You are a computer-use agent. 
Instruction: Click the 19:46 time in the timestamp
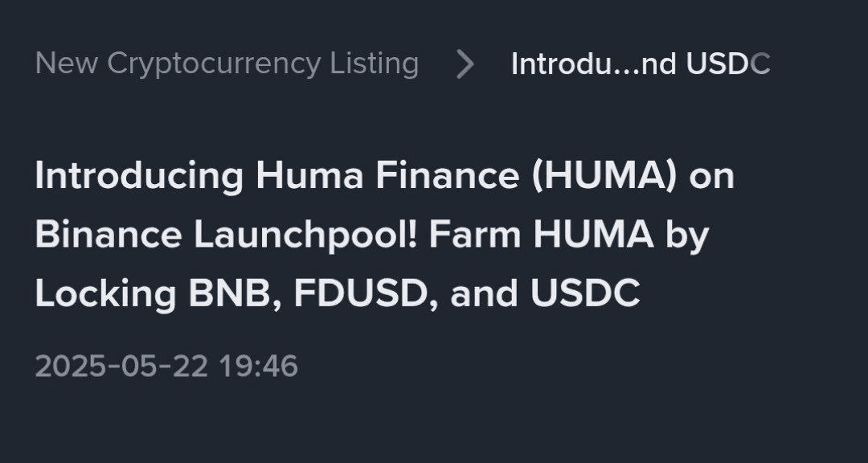click(259, 367)
